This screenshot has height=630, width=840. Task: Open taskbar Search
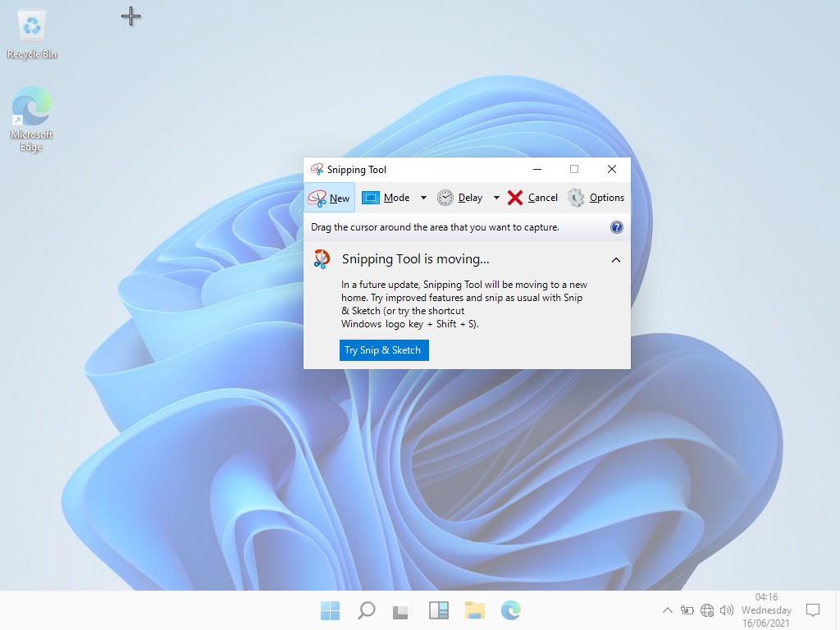367,610
